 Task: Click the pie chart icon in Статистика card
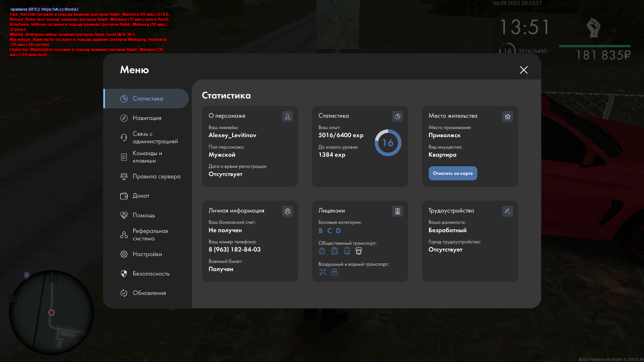coord(397,116)
